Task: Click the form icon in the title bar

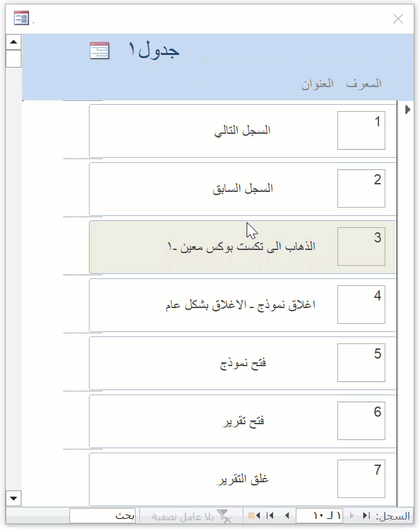Action: (21, 18)
